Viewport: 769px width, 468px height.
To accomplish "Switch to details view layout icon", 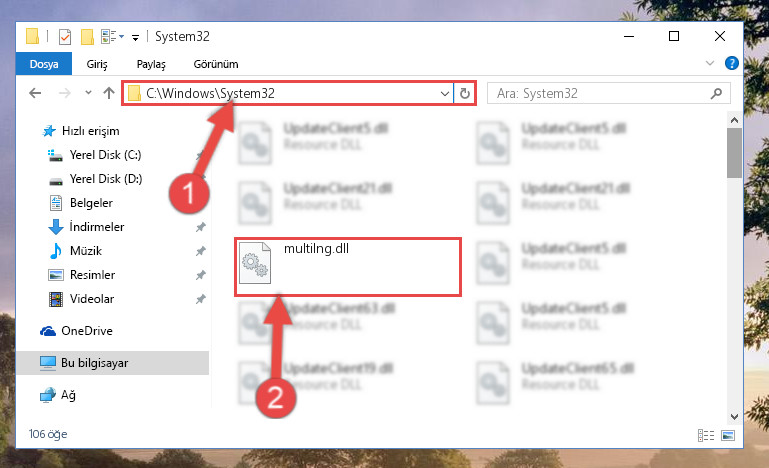I will [x=706, y=435].
